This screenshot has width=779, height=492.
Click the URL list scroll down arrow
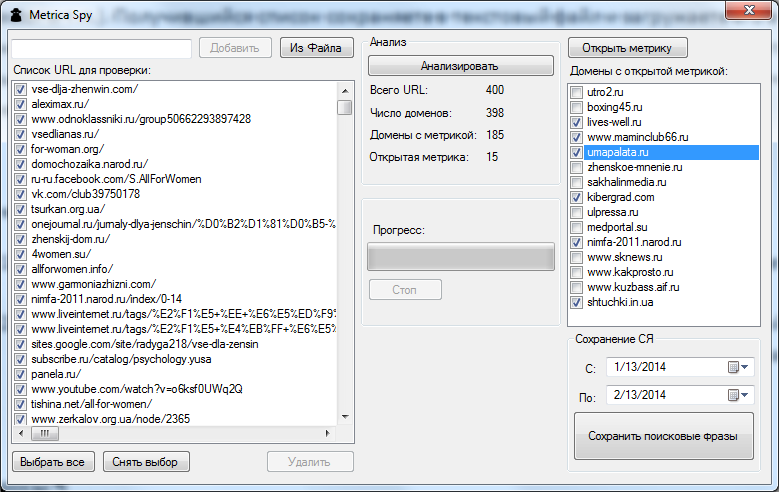[x=344, y=417]
